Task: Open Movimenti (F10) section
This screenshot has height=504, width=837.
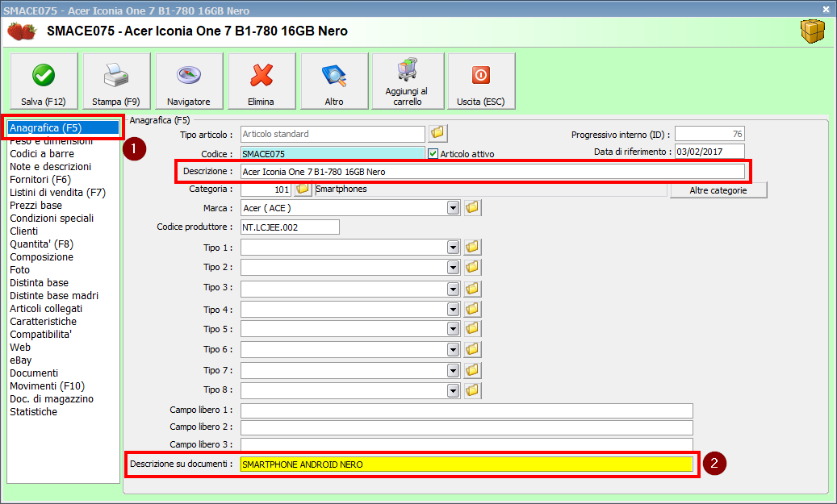Action: coord(47,385)
